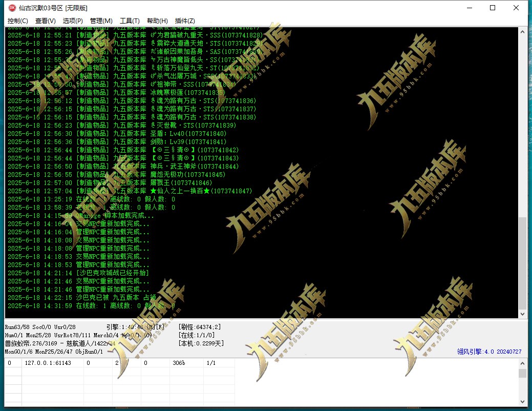Click the 1/1 cell in connection table

click(219, 363)
